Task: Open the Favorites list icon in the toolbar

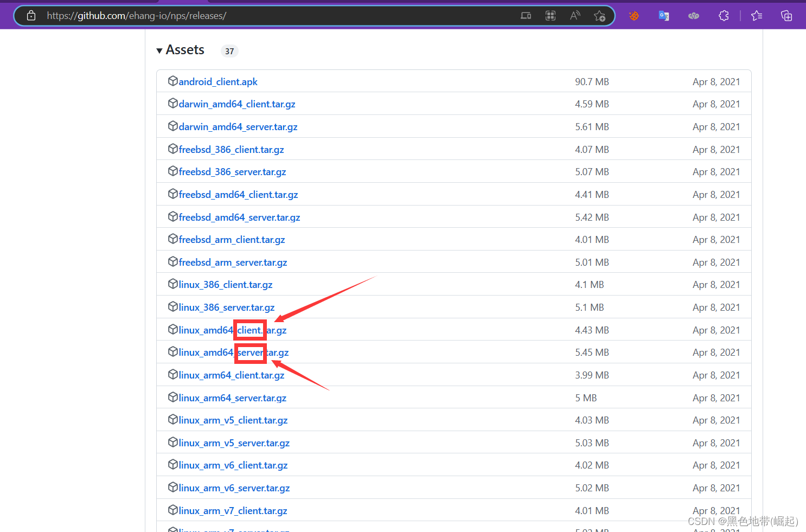Action: pos(757,16)
